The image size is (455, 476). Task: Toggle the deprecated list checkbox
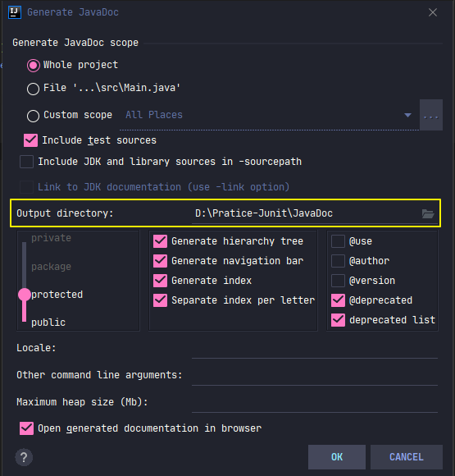[x=338, y=320]
